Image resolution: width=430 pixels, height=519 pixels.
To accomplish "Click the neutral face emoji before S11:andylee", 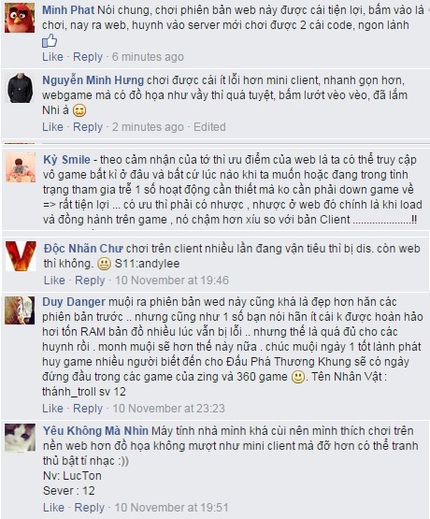I will [x=104, y=264].
